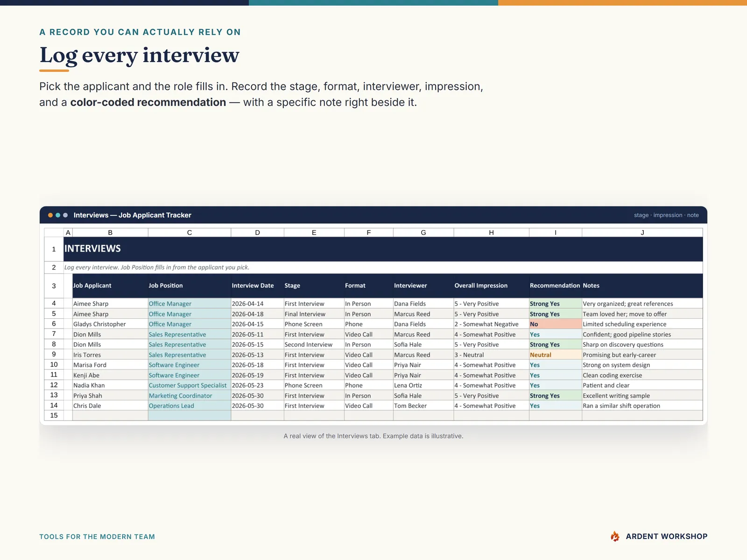Select the Ran a similar shift operation note
The image size is (747, 560).
click(x=642, y=406)
